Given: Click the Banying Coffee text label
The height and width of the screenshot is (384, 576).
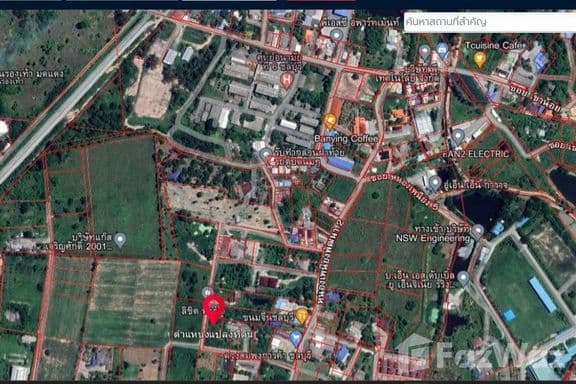Looking at the screenshot, I should (346, 139).
